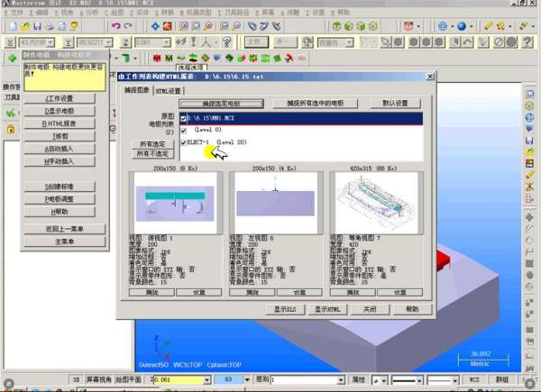Image resolution: width=541 pixels, height=392 pixels.
Task: Click the yellow padlock icon in left panel
Action: pos(11,130)
